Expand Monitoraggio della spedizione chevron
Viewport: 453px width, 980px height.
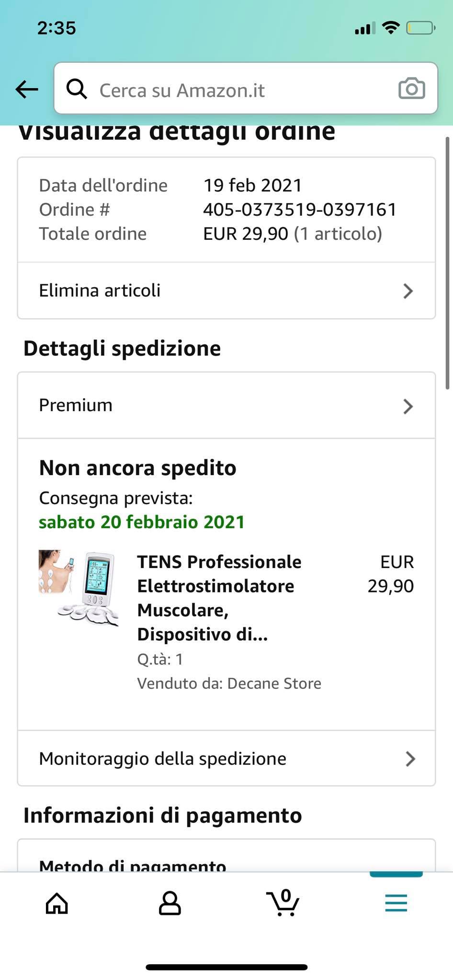click(410, 759)
